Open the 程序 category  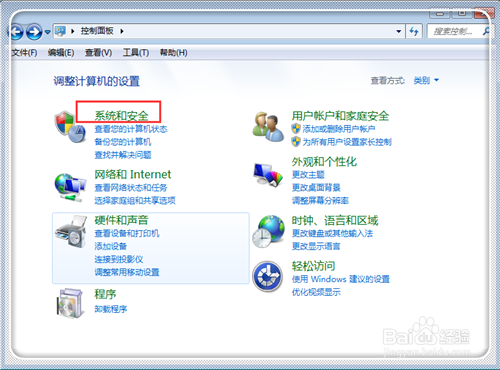point(105,294)
